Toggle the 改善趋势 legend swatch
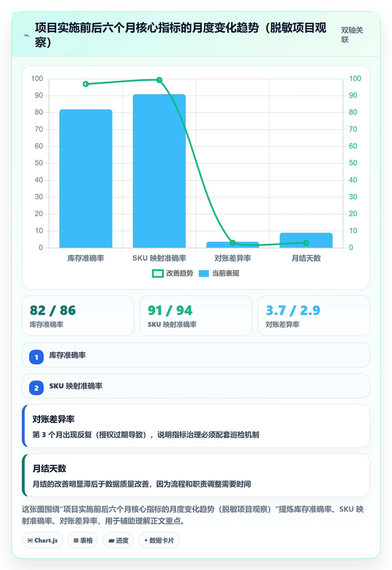Screen dimensions: 392x570 pos(158,273)
